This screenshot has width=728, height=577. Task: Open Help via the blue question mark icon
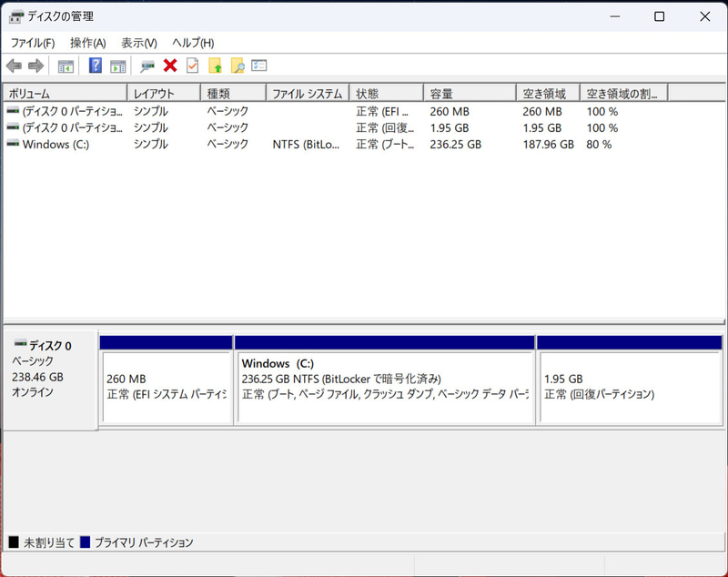coord(96,66)
